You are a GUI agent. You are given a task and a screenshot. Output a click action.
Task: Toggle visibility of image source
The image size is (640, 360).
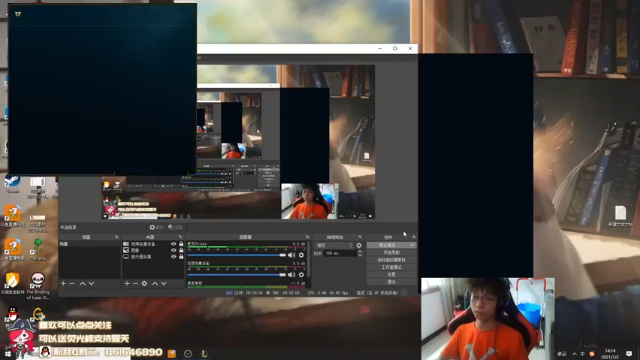173,250
